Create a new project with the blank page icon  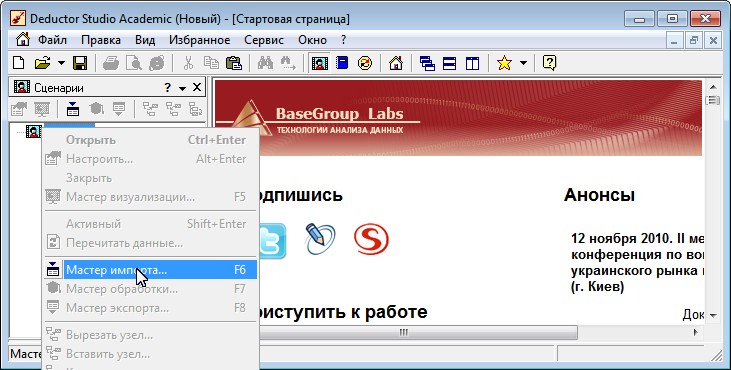coord(18,63)
